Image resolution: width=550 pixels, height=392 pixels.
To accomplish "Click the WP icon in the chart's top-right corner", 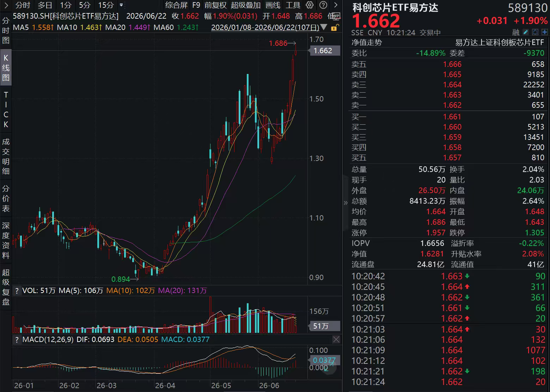I will pyautogui.click(x=336, y=16).
